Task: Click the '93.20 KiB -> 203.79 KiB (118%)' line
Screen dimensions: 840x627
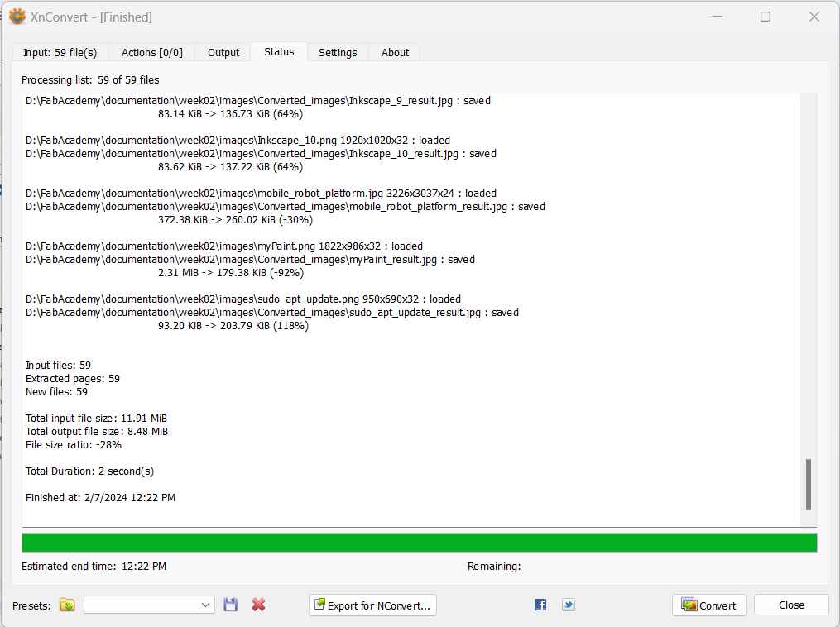Action: (233, 326)
